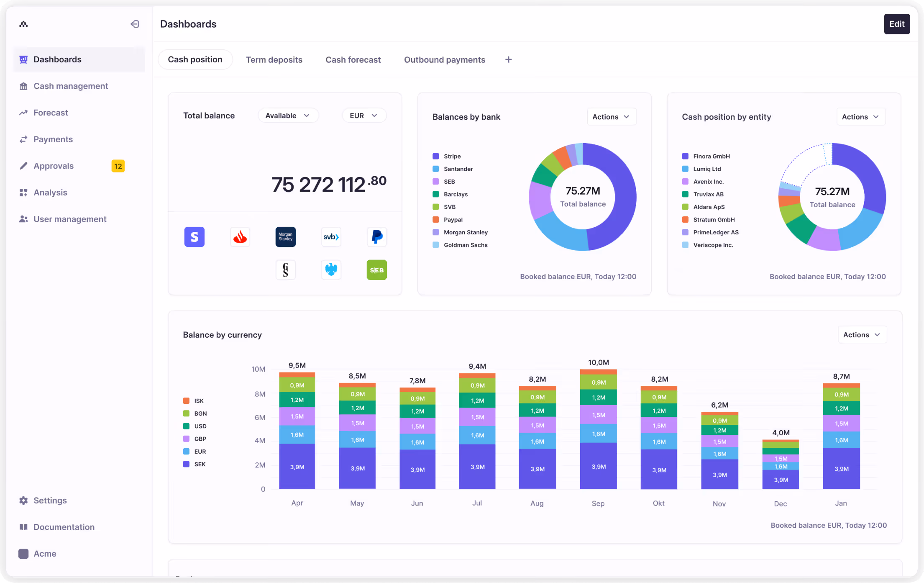The height and width of the screenshot is (583, 924).
Task: Select the PayPal account icon
Action: (376, 236)
